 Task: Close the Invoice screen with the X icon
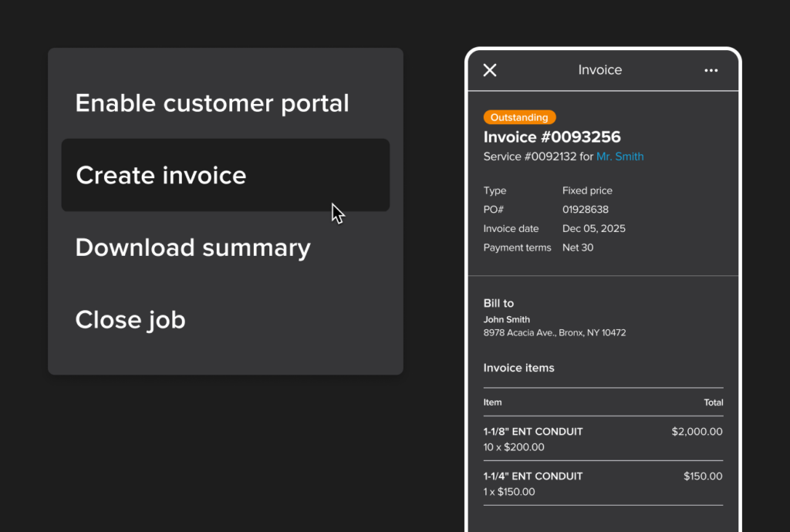[x=490, y=69]
